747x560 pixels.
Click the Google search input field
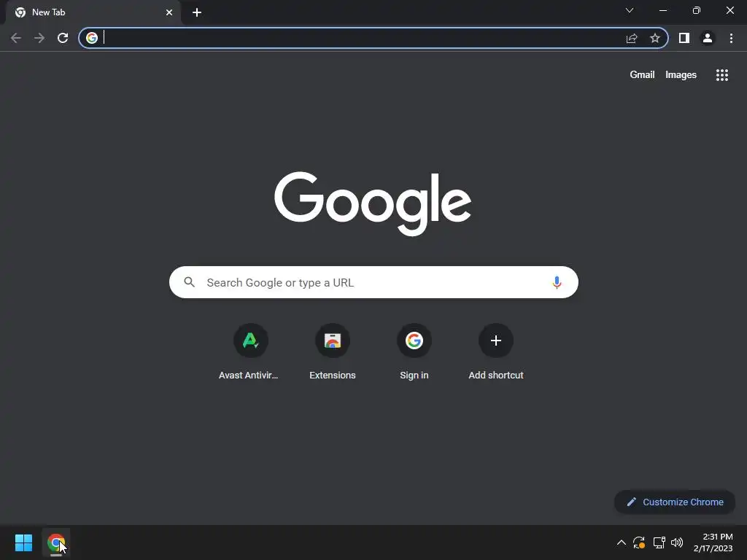coord(373,282)
